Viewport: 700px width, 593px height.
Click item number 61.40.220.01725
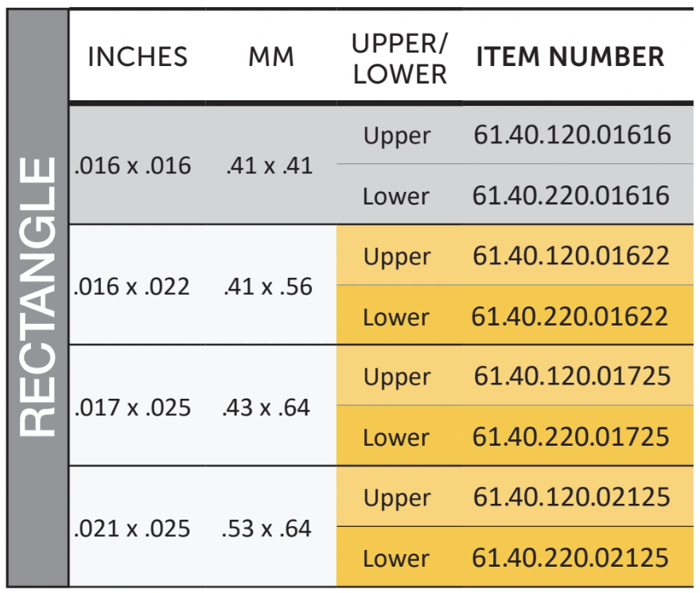pos(571,437)
